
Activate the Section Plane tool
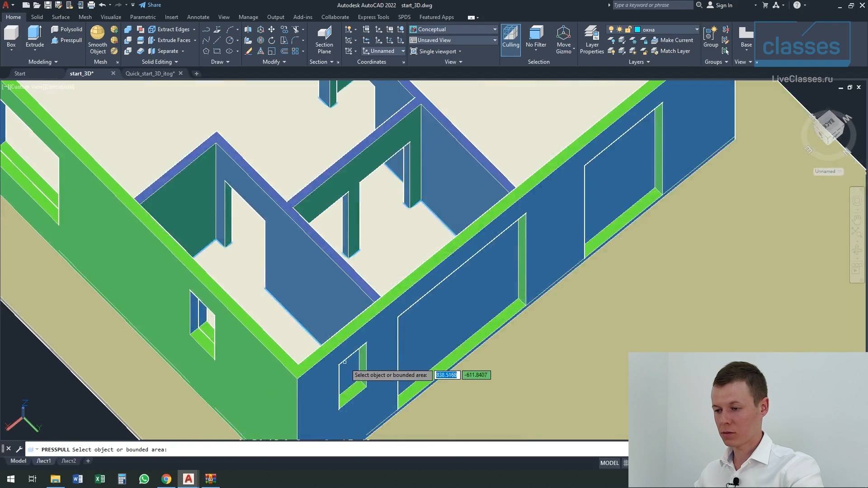tap(324, 40)
